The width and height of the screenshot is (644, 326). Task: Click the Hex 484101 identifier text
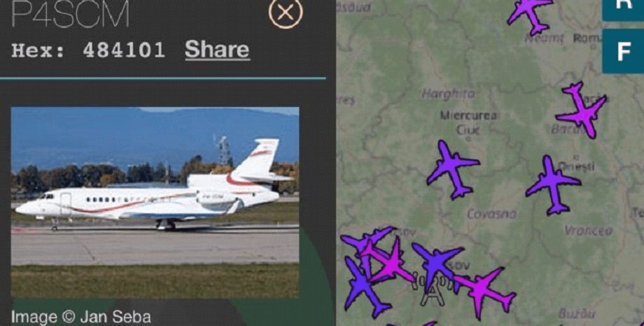[88, 50]
